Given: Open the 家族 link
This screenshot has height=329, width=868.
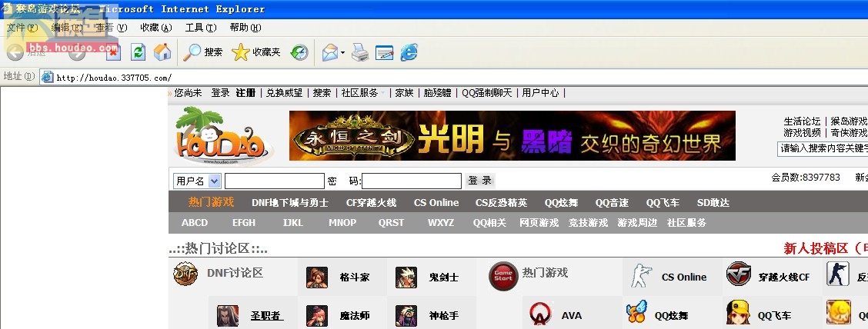Looking at the screenshot, I should [x=405, y=93].
